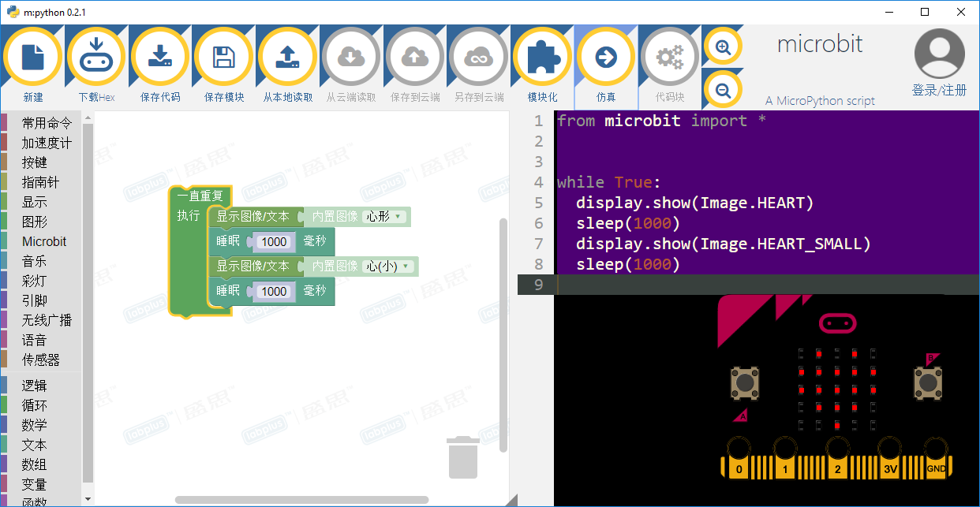Click the 保存到云端 cloud upload icon
Viewport: 980px width, 507px height.
415,57
